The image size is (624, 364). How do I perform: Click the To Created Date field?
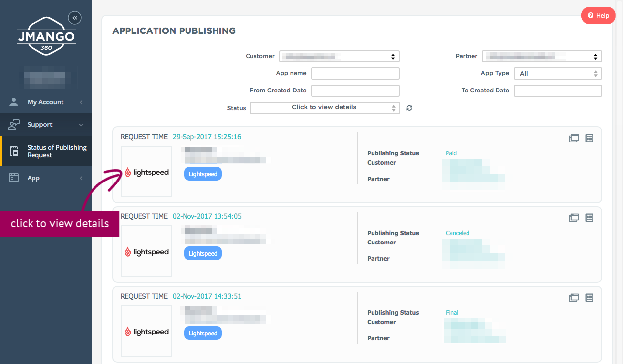tap(558, 91)
